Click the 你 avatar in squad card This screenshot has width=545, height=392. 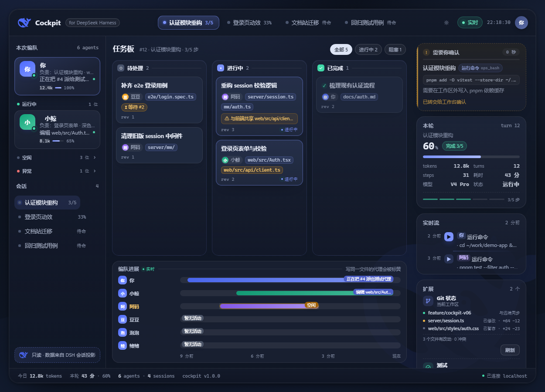[27, 69]
